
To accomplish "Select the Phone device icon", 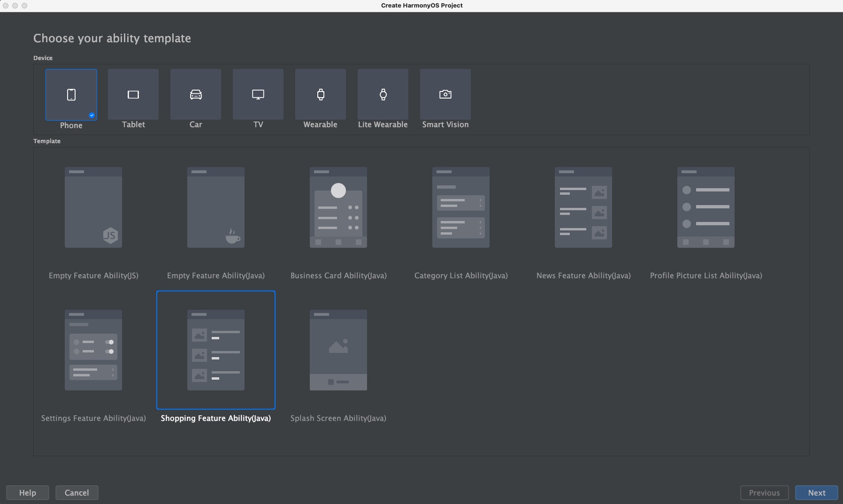I will (x=71, y=95).
